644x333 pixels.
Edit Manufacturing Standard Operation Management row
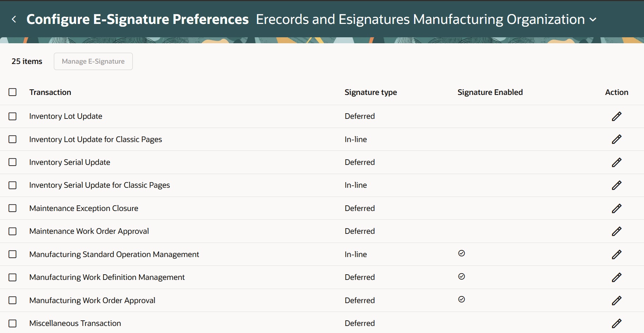point(617,255)
